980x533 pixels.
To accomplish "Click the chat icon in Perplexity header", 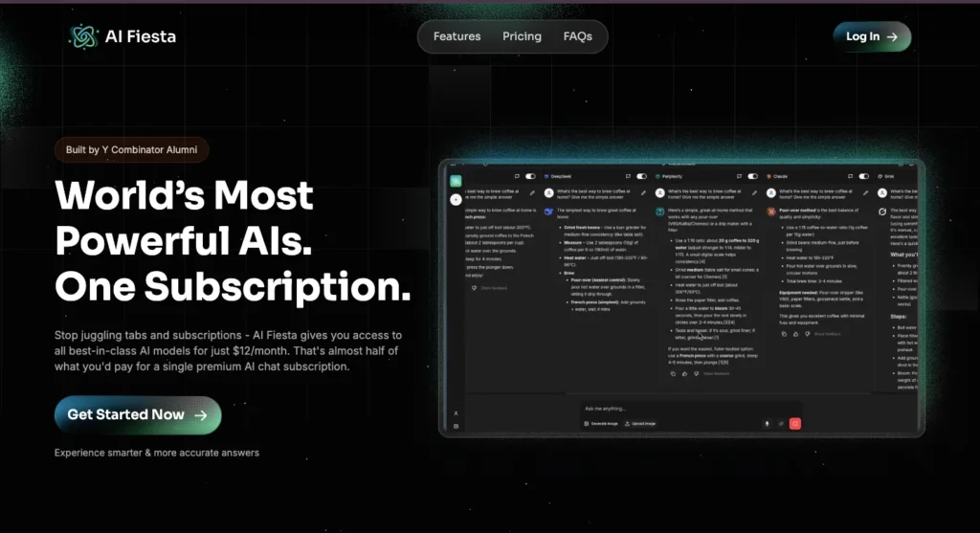I will tap(740, 176).
